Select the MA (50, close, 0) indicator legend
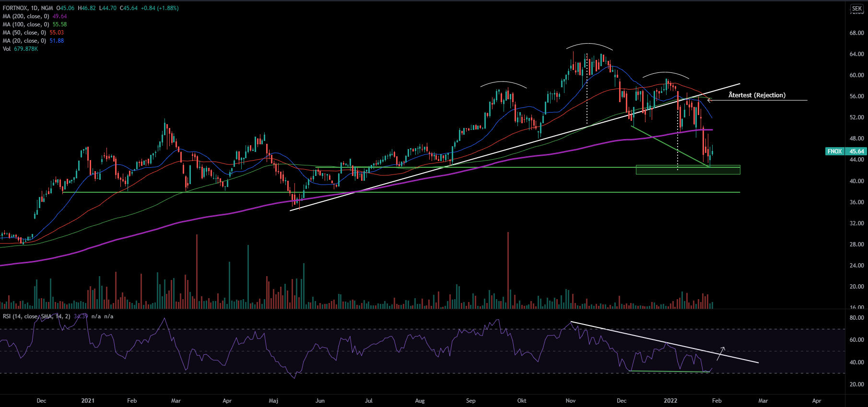 [x=24, y=33]
